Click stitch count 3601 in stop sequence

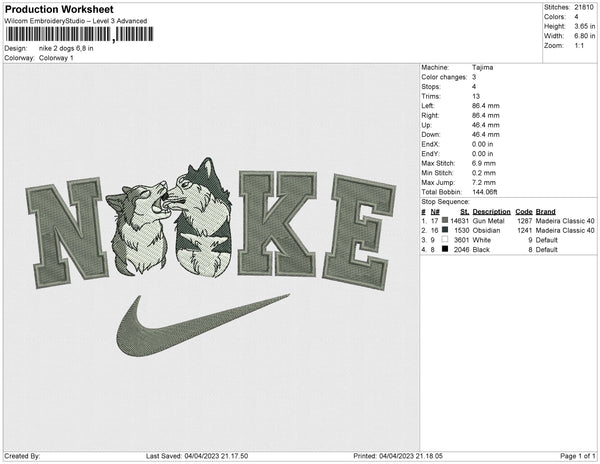click(x=461, y=240)
